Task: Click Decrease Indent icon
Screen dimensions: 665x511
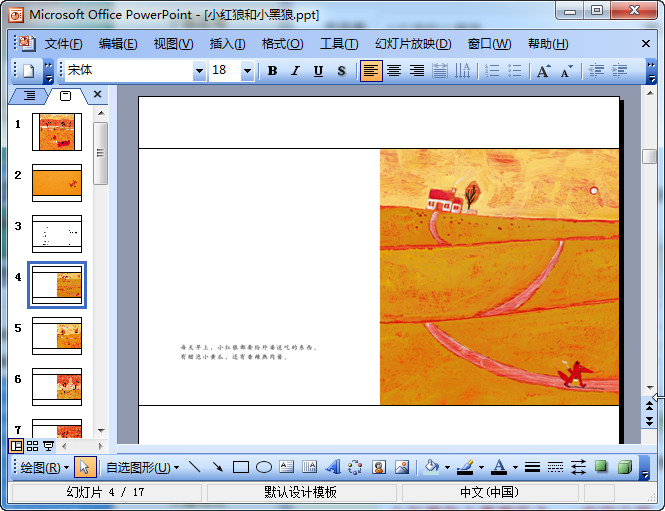Action: [x=596, y=71]
